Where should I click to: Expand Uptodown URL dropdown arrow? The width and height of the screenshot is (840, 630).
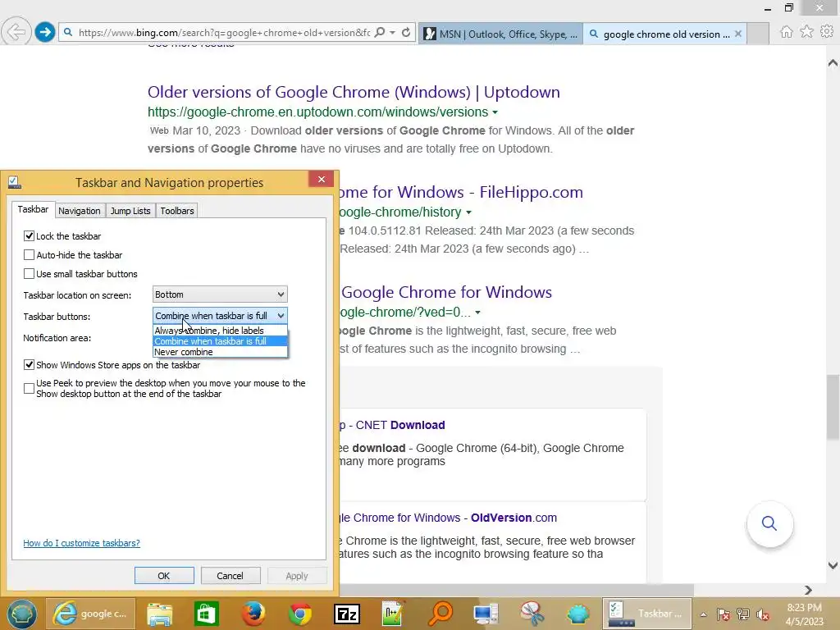(x=495, y=112)
